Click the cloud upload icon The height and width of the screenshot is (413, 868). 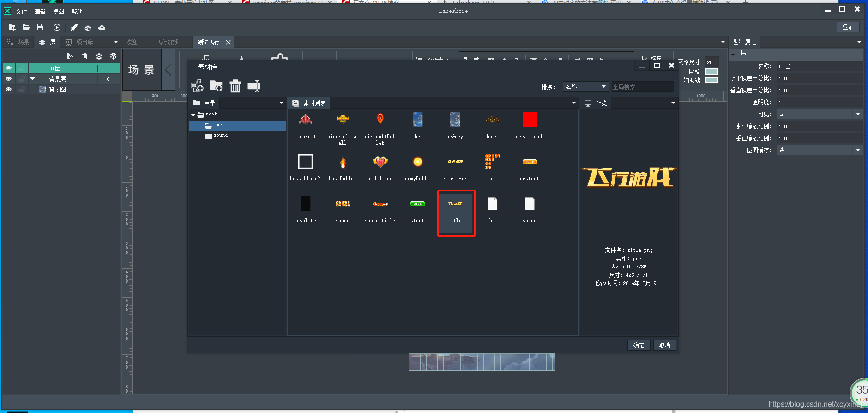(102, 28)
